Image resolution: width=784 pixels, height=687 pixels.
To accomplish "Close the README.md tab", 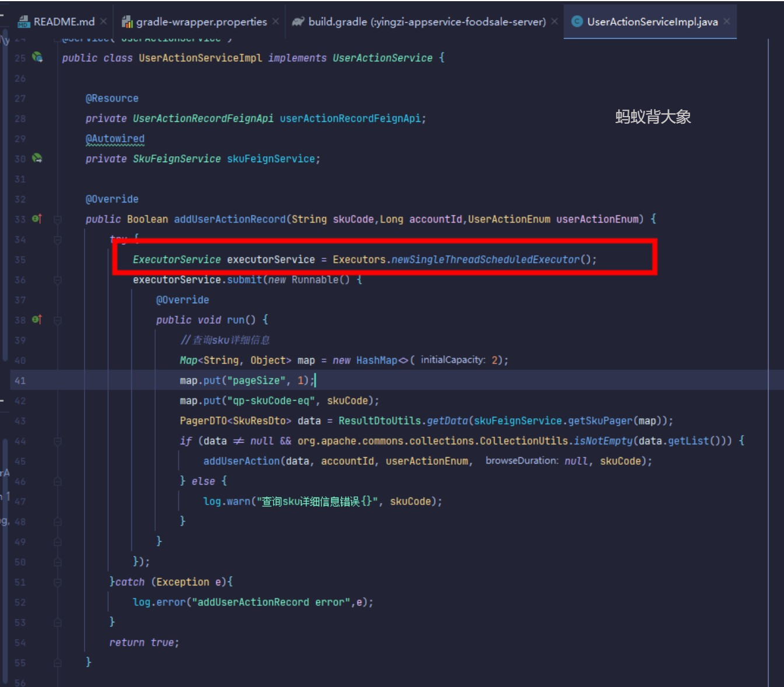I will [103, 22].
